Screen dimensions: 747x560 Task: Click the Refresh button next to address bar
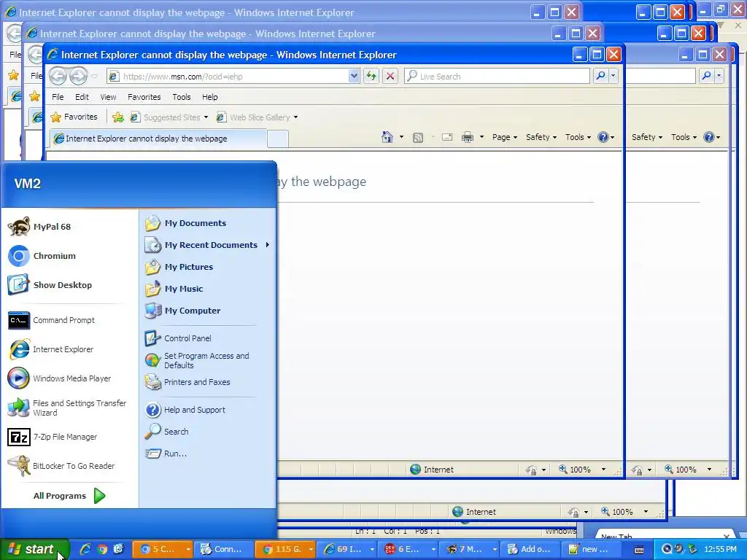click(371, 76)
